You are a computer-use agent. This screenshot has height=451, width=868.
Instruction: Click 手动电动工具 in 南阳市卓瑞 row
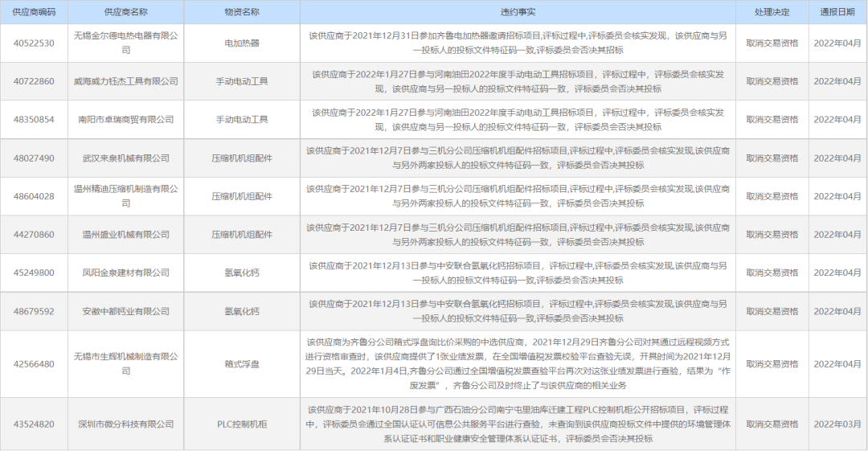click(x=242, y=120)
